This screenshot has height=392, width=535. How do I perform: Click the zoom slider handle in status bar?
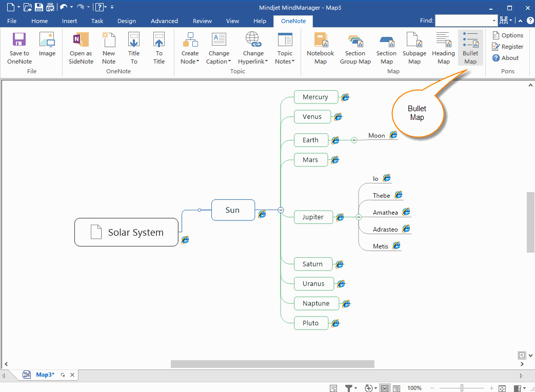tap(462, 388)
